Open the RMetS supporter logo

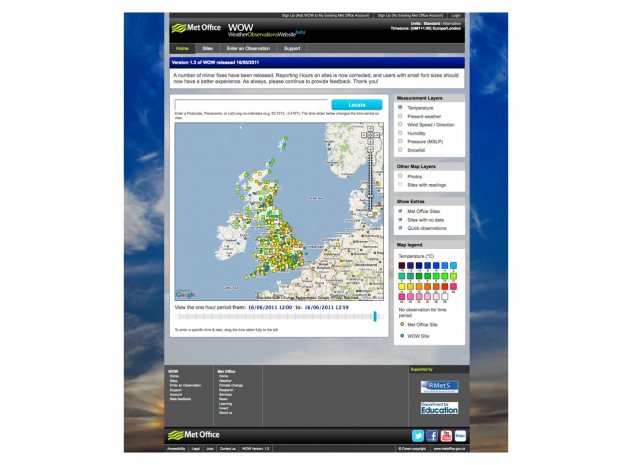point(439,387)
